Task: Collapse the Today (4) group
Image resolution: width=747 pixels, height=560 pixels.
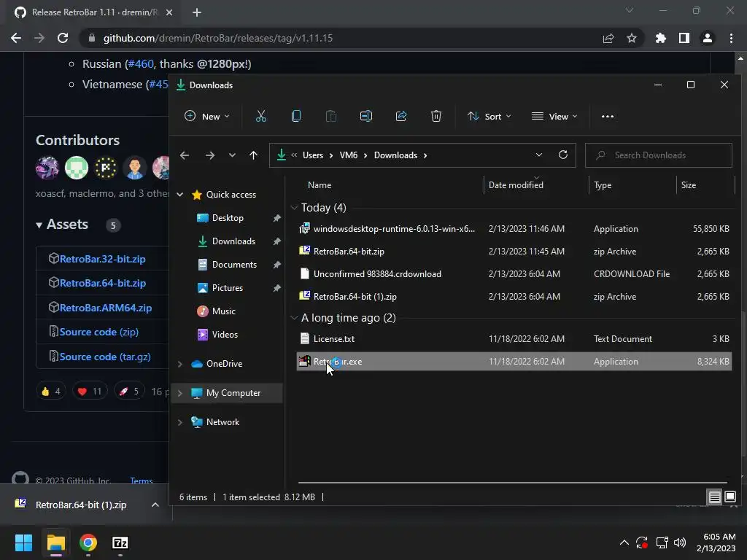Action: (x=294, y=208)
